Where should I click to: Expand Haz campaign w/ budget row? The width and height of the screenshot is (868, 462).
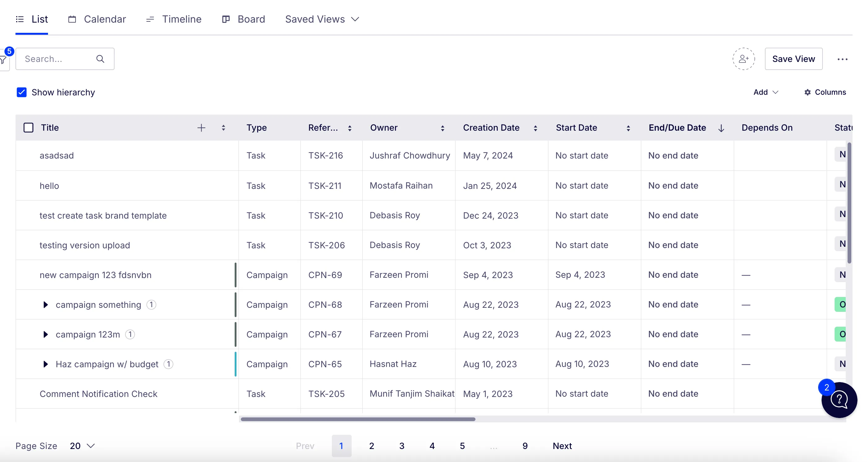coord(46,364)
